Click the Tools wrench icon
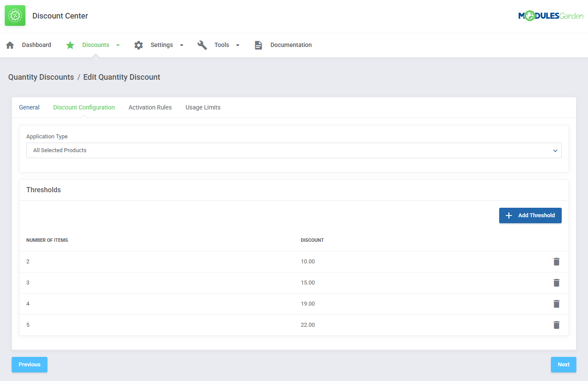 point(202,45)
